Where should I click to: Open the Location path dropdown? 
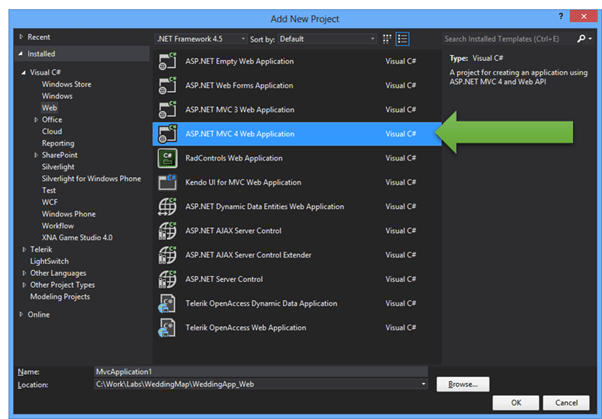(x=424, y=384)
